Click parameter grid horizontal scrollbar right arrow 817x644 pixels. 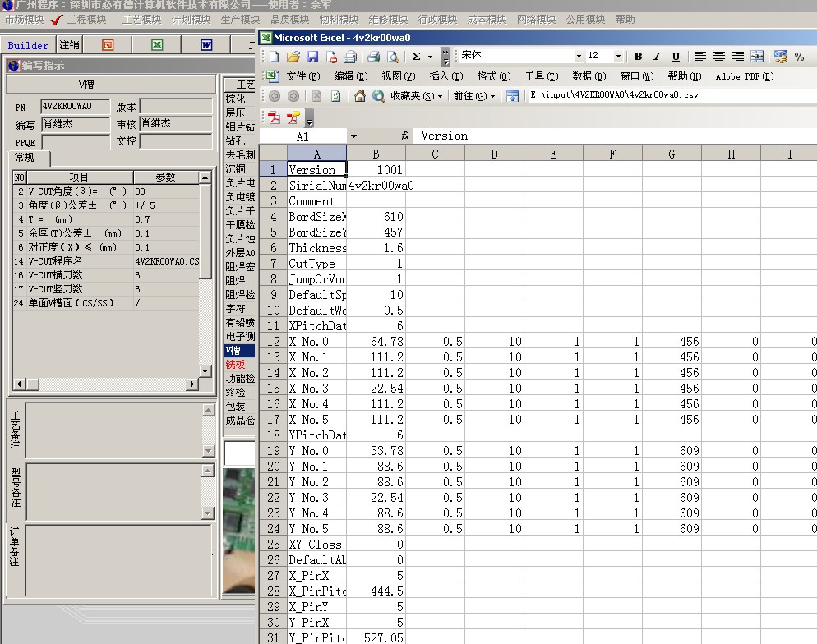pyautogui.click(x=192, y=384)
